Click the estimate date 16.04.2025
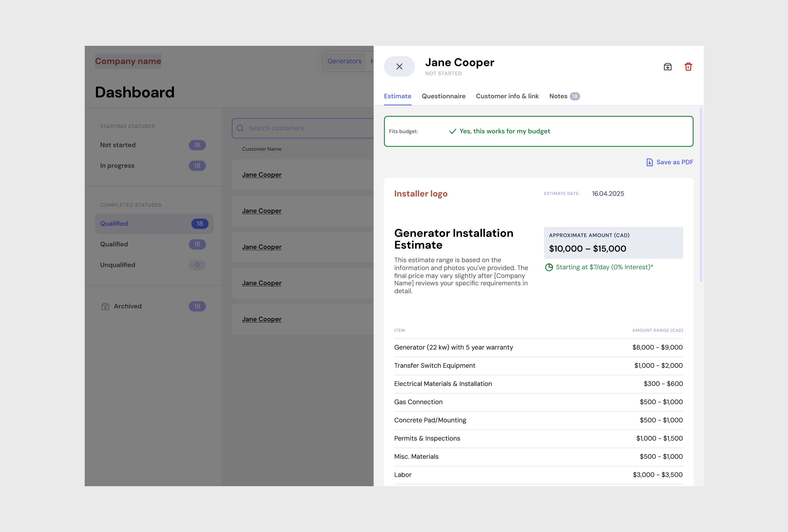The height and width of the screenshot is (532, 788). click(x=607, y=194)
